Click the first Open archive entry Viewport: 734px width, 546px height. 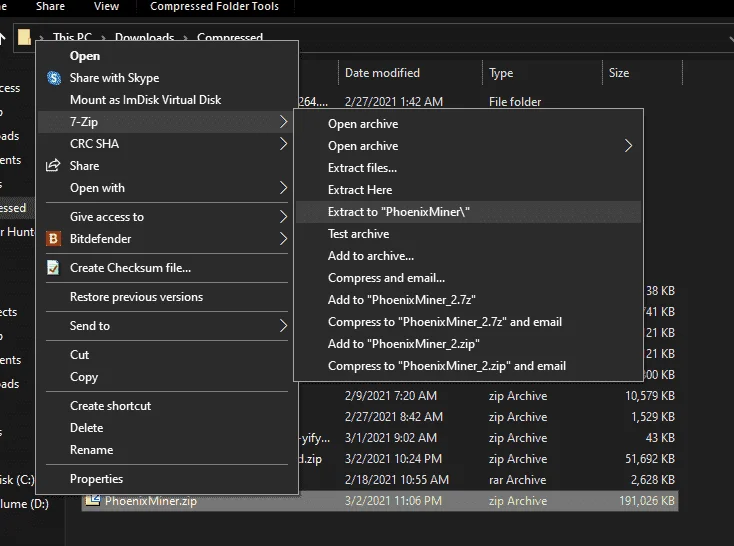point(469,124)
